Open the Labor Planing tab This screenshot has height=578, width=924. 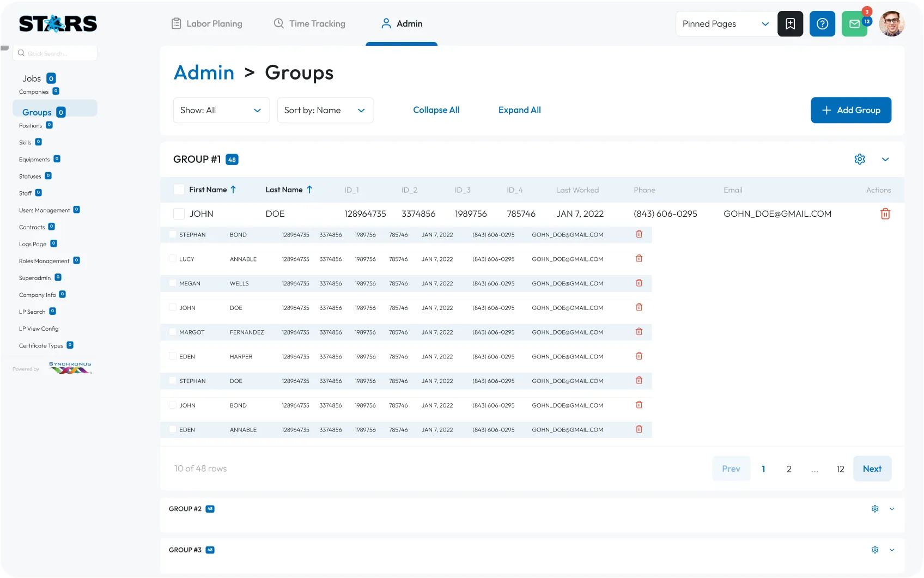(206, 23)
